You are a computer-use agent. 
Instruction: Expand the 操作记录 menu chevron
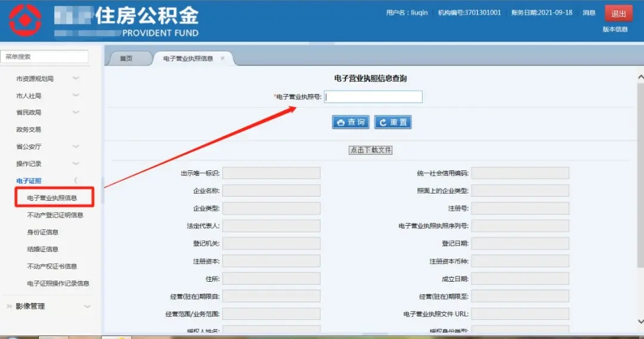pyautogui.click(x=76, y=164)
